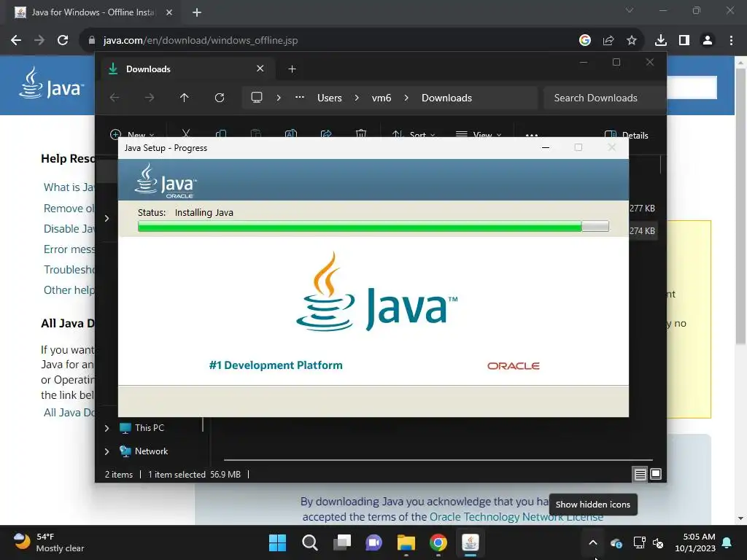Click Chrome's forward navigation arrow

(x=39, y=41)
